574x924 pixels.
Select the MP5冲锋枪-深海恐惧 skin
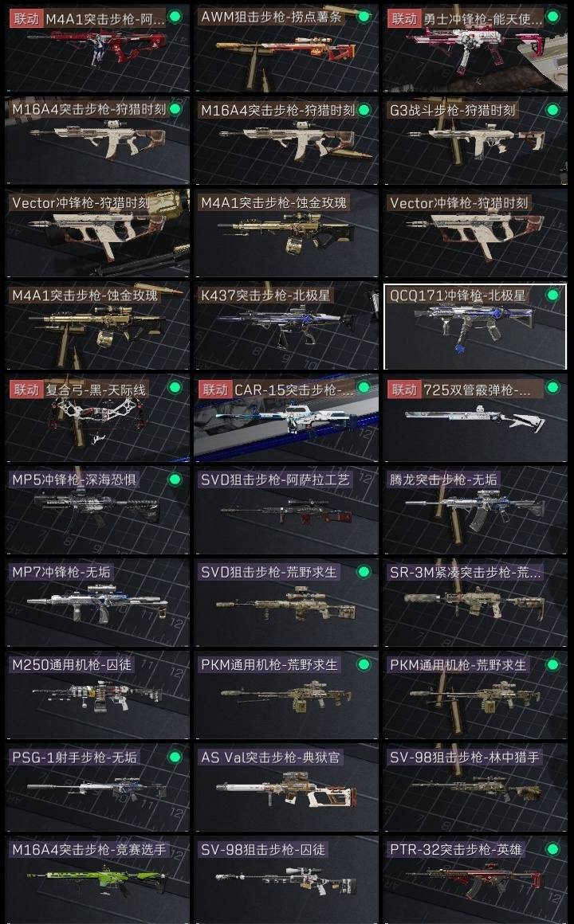[x=97, y=511]
